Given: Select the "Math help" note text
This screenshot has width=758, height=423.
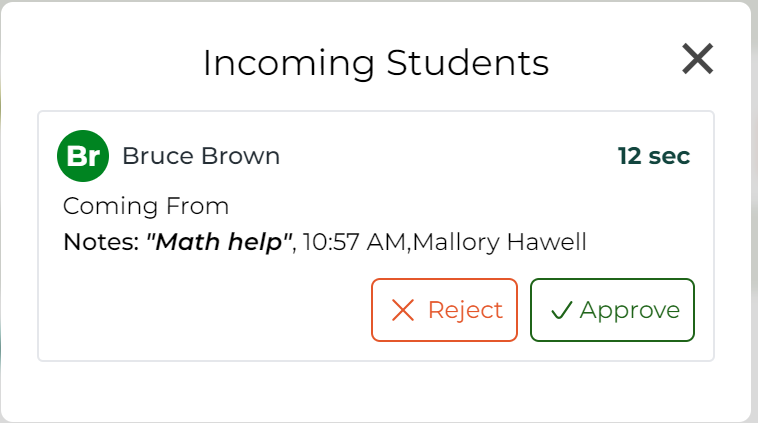Looking at the screenshot, I should coord(219,241).
